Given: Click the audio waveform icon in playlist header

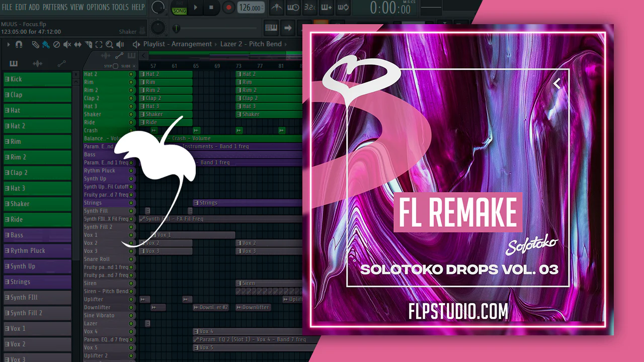Looking at the screenshot, I should tap(106, 56).
